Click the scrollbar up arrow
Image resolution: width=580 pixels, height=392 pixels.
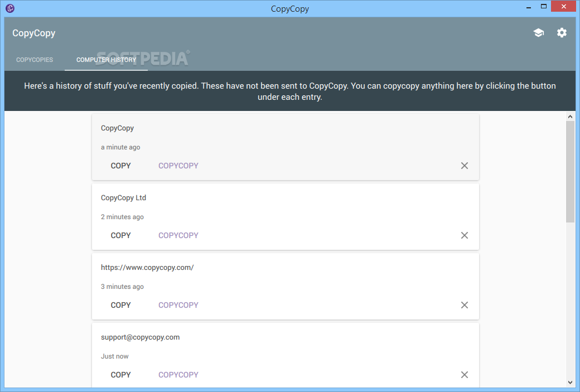click(570, 117)
